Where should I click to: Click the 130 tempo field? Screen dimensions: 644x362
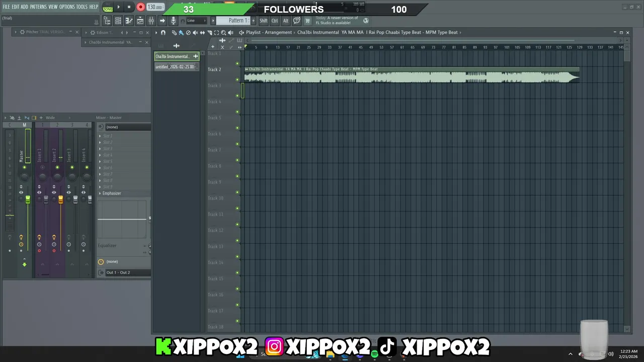click(x=155, y=7)
